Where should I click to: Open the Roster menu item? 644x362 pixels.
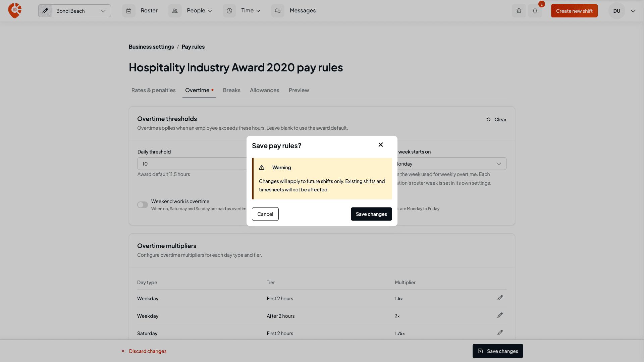[x=149, y=11]
